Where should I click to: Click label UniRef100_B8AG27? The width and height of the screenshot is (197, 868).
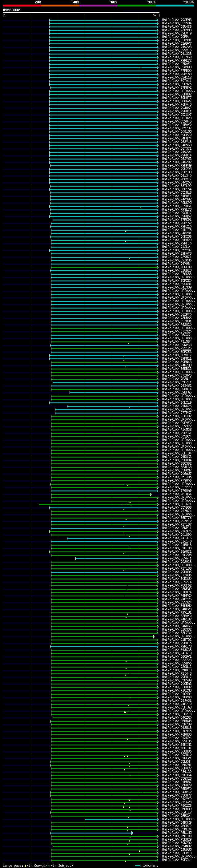pyautogui.click(x=176, y=101)
